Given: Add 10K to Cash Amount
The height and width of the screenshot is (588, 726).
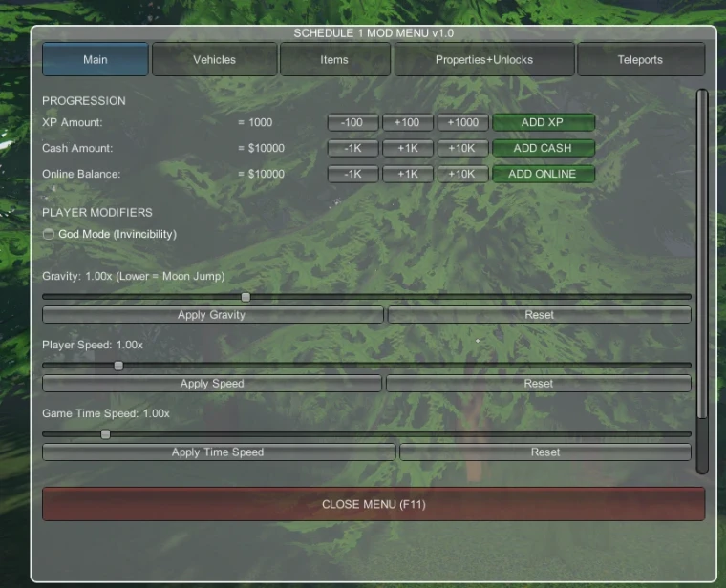Looking at the screenshot, I should click(462, 148).
